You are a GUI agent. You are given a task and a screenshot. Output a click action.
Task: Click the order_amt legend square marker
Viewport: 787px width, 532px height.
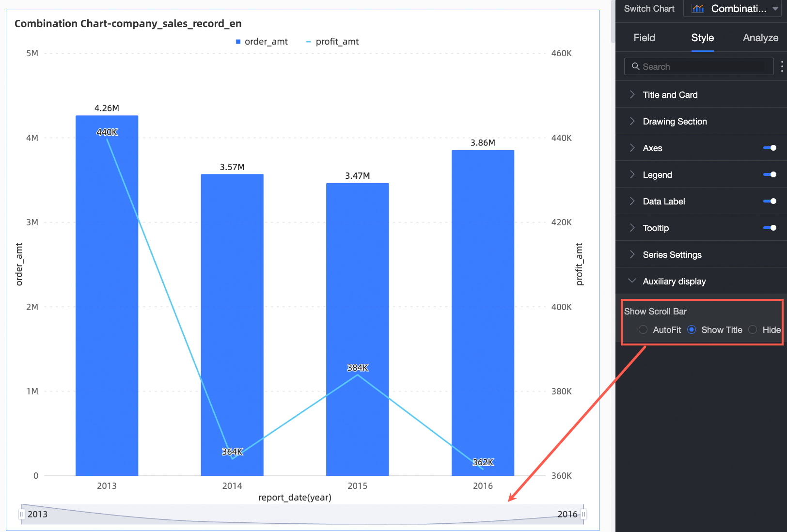coord(238,42)
